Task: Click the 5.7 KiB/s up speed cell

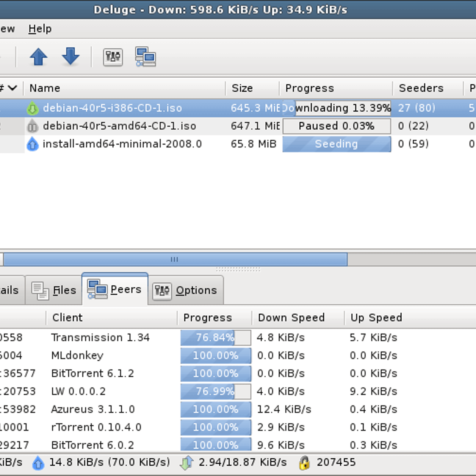Action: (x=373, y=338)
